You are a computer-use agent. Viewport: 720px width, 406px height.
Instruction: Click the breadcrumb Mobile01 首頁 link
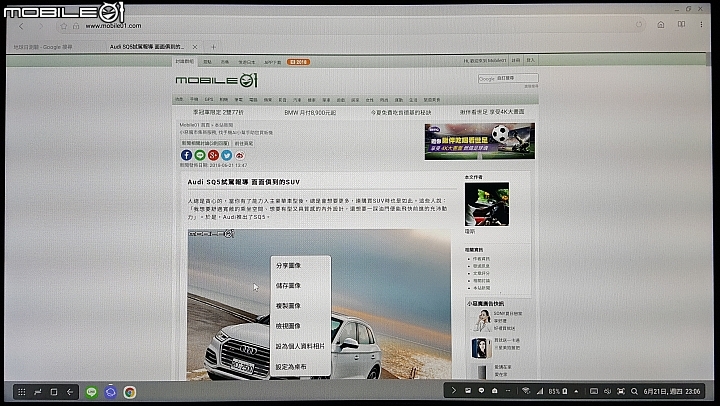(195, 125)
